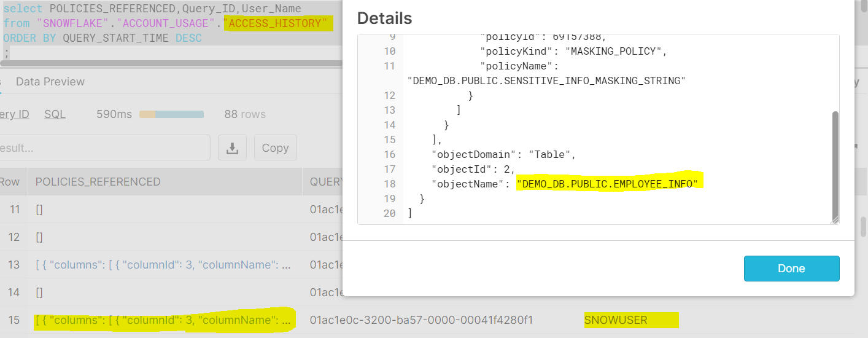Select the query ID cell starting 01ac1e0c
868x338 pixels.
[x=421, y=320]
